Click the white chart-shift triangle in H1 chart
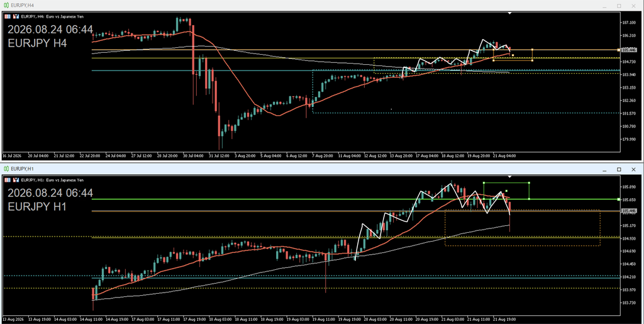 (509, 177)
